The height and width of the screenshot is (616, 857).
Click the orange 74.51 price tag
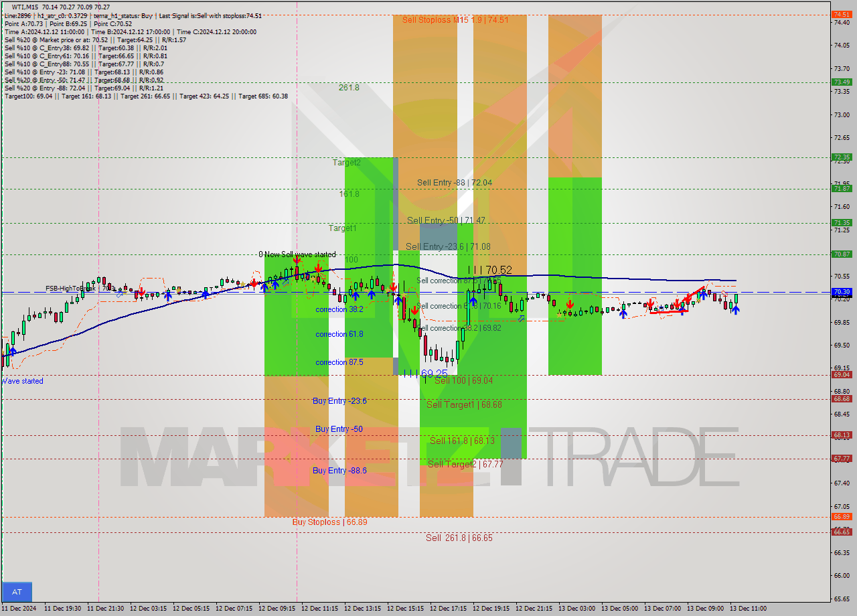842,14
